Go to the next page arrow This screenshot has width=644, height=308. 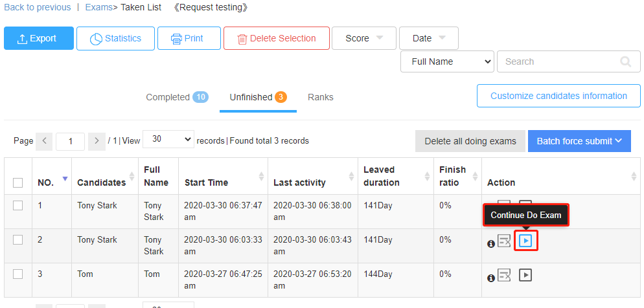coord(97,141)
